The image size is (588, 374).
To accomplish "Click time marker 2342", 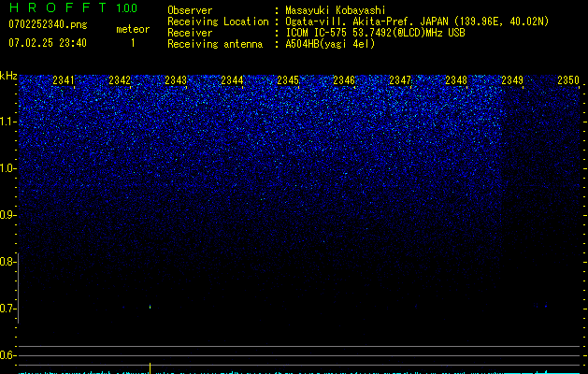I will 120,80.
